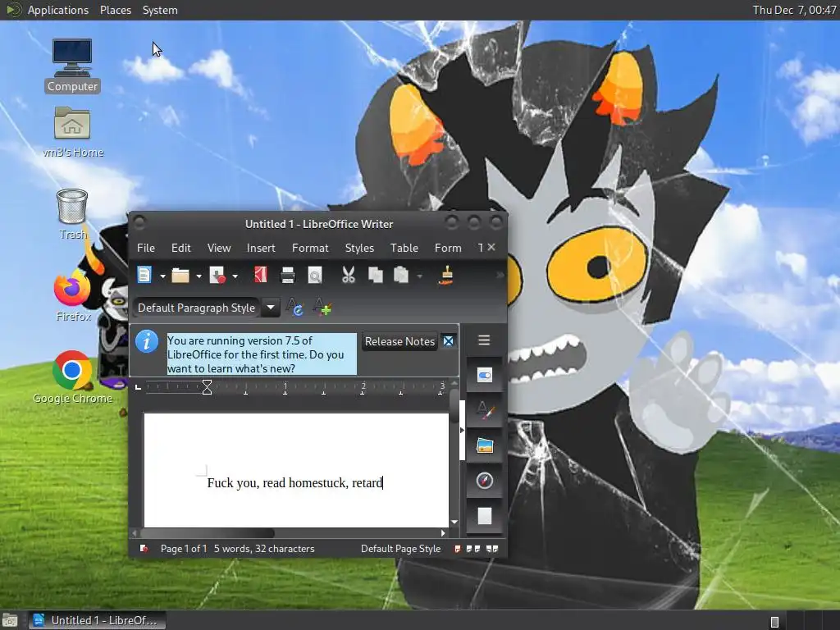Open the System menu in top panel
Viewport: 840px width, 630px height.
pos(160,10)
